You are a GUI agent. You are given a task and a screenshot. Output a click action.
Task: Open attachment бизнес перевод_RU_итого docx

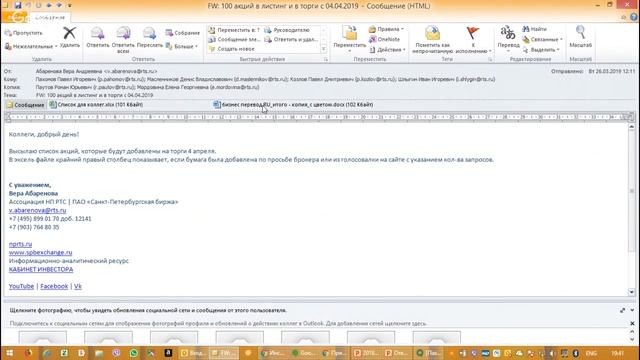coord(293,105)
